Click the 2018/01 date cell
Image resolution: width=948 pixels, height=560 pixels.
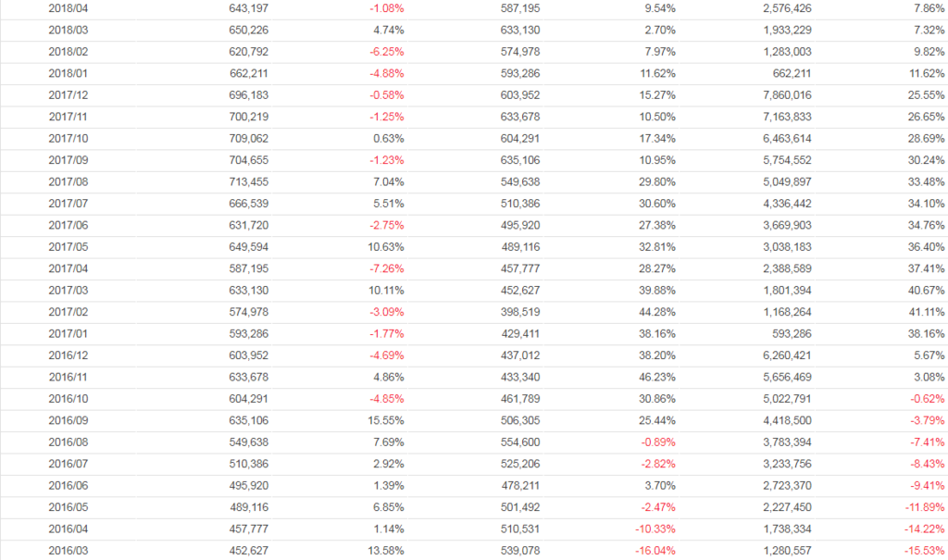coord(64,72)
